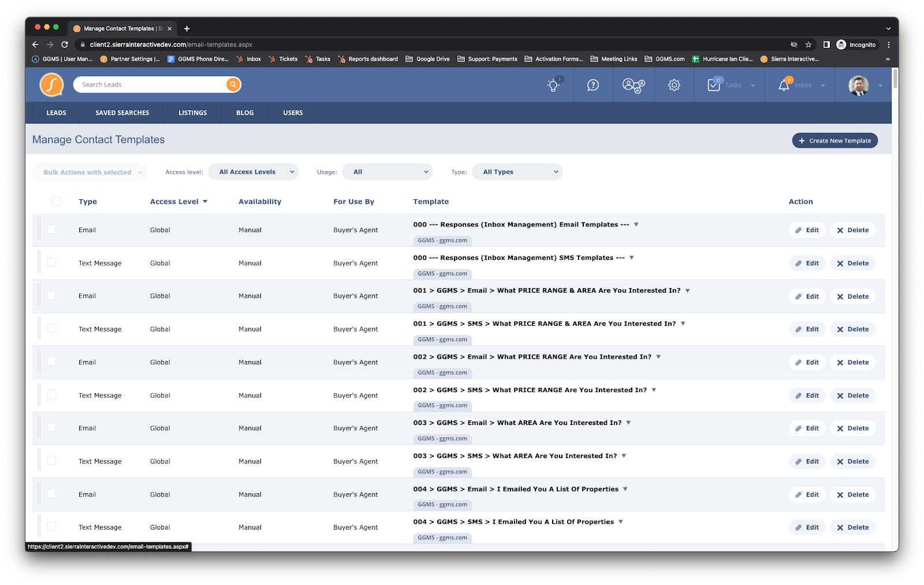924x585 pixels.
Task: Open the settings gear icon
Action: [x=674, y=85]
